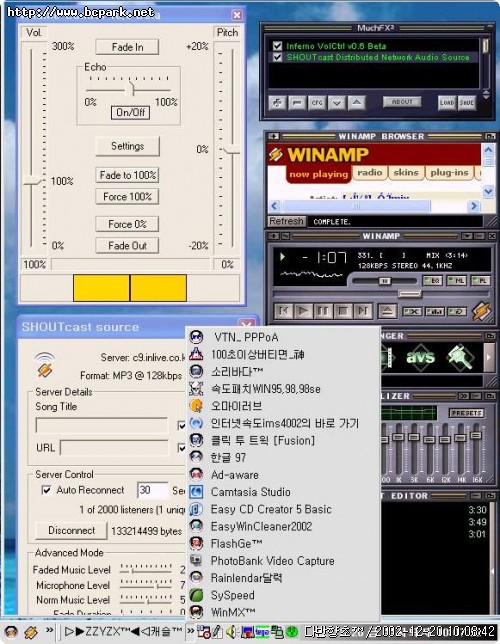The height and width of the screenshot is (644, 500).
Task: Open the plug-ins tab in Winamp Browser
Action: 449,172
